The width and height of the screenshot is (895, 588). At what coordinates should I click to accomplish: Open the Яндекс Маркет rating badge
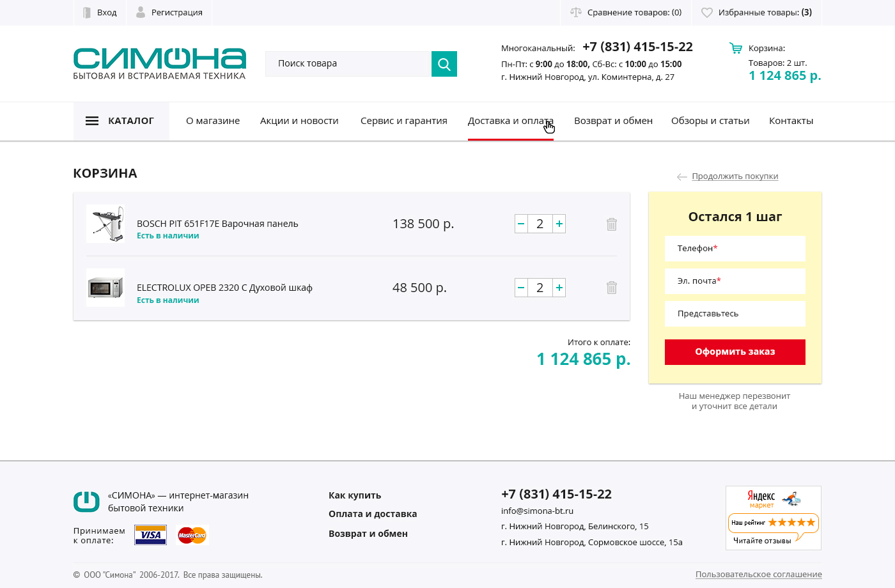(774, 518)
